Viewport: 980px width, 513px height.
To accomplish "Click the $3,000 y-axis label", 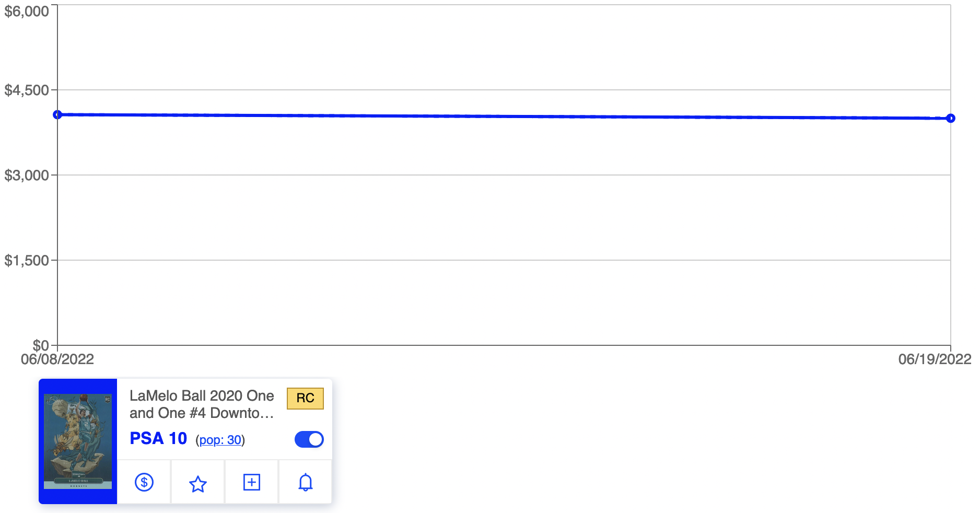I will tap(27, 176).
